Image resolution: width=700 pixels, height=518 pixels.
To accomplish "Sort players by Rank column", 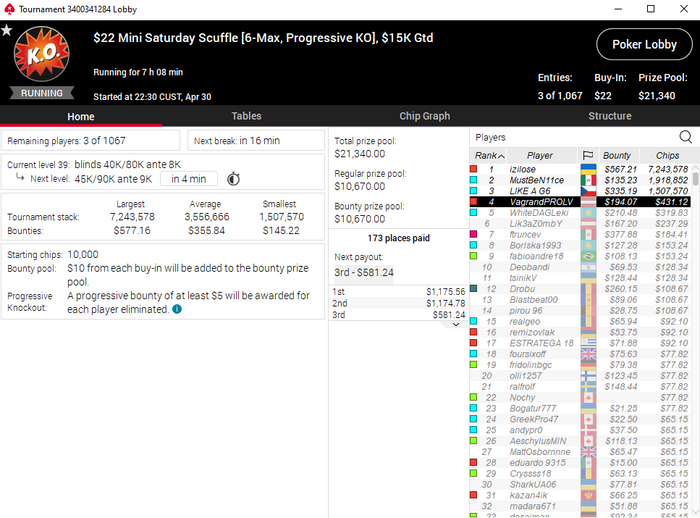I will click(x=489, y=155).
